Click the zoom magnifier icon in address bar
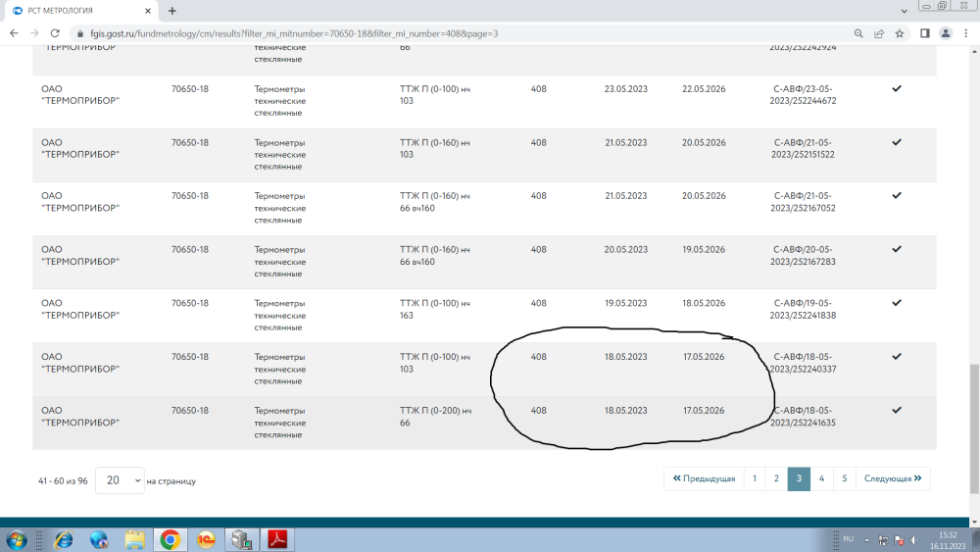Viewport: 980px width, 552px height. [857, 32]
